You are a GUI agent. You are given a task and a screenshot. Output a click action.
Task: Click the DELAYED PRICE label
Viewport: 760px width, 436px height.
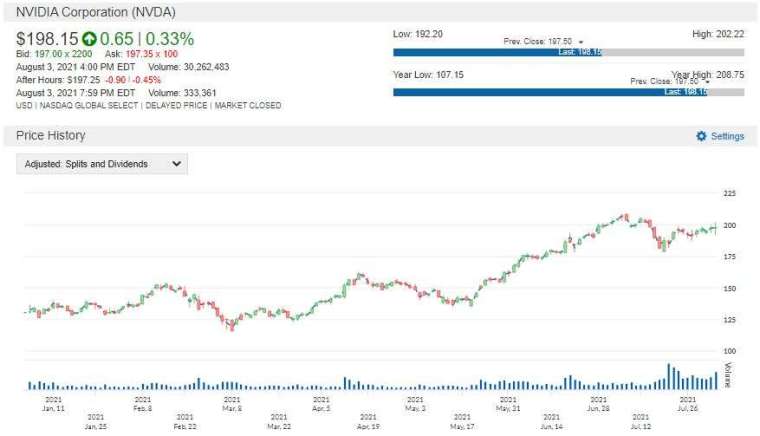pos(176,106)
